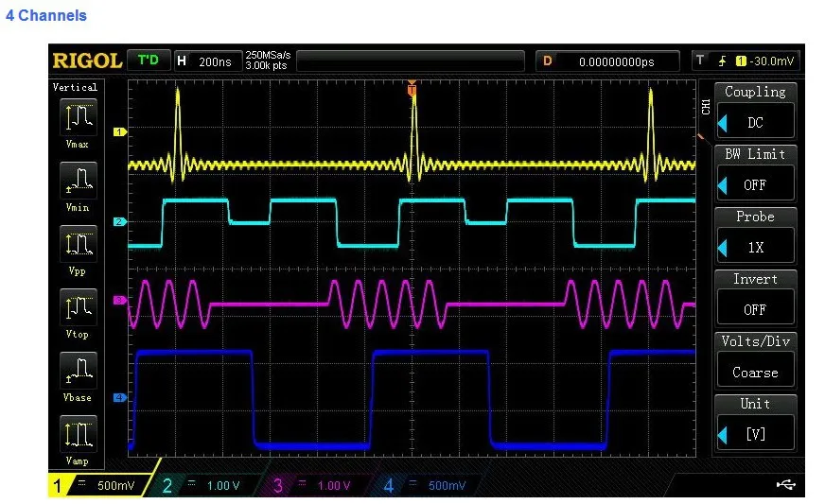825x504 pixels.
Task: Select the Vmax measurement icon
Action: 79,117
